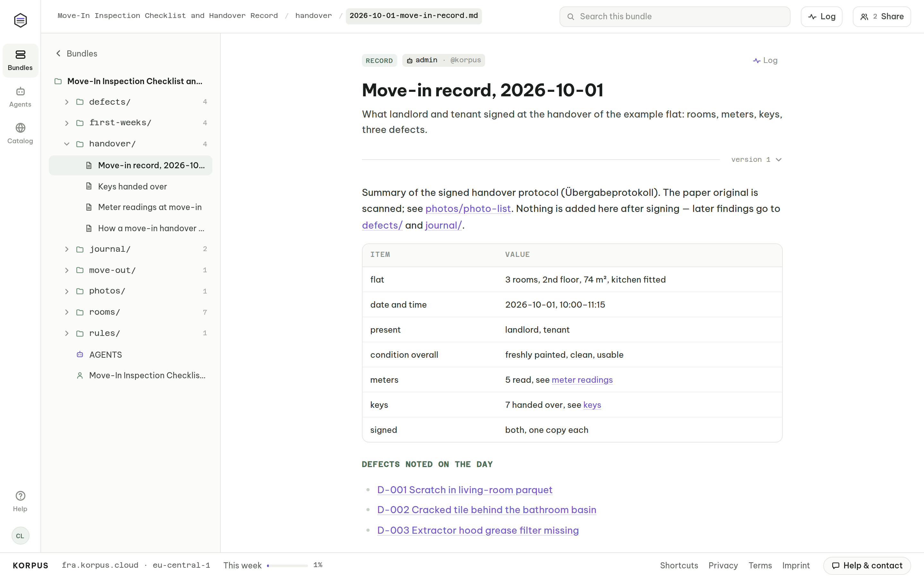
Task: Open the version 1 dropdown
Action: [757, 159]
